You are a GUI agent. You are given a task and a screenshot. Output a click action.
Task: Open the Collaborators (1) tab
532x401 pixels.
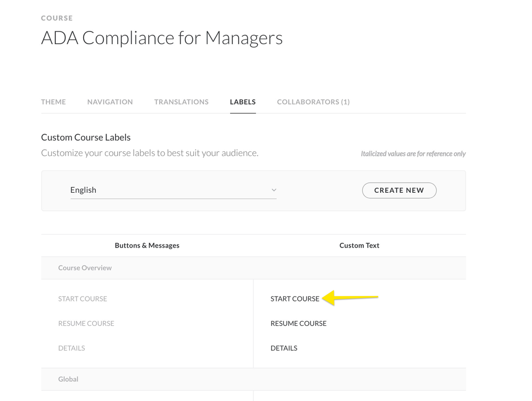pyautogui.click(x=313, y=102)
